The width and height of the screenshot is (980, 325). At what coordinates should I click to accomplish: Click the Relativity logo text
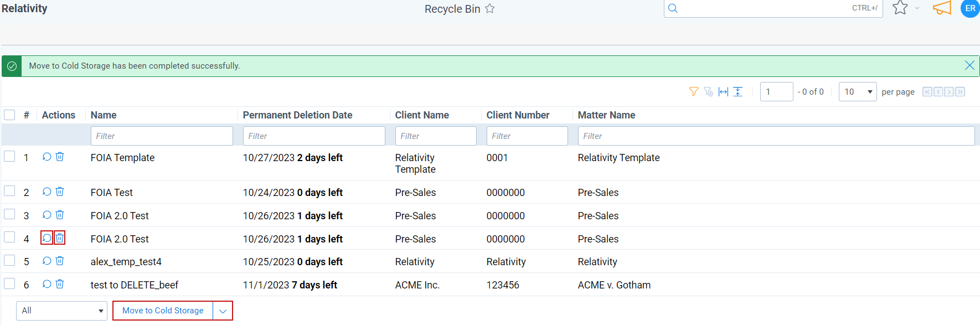pos(24,8)
